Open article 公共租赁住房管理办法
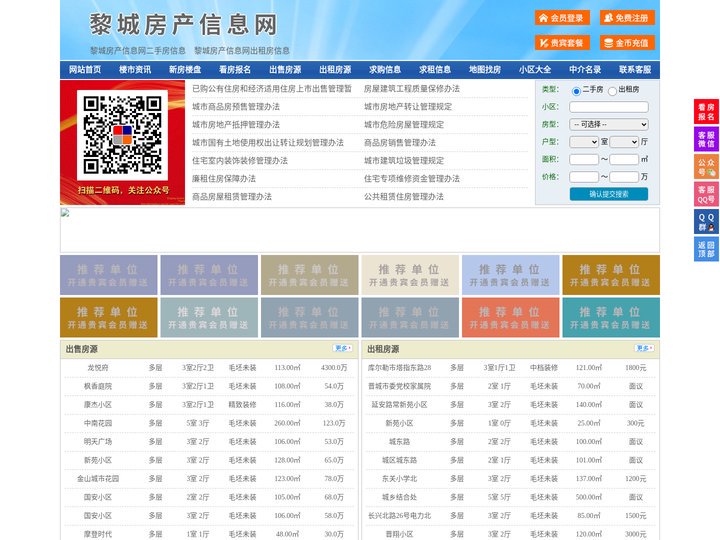 click(404, 197)
